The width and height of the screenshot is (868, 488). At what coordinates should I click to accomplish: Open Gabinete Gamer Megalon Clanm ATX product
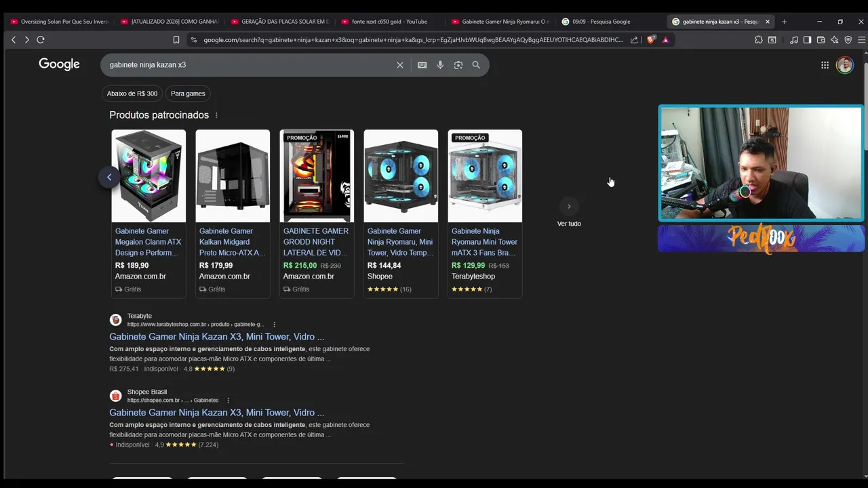tap(149, 242)
